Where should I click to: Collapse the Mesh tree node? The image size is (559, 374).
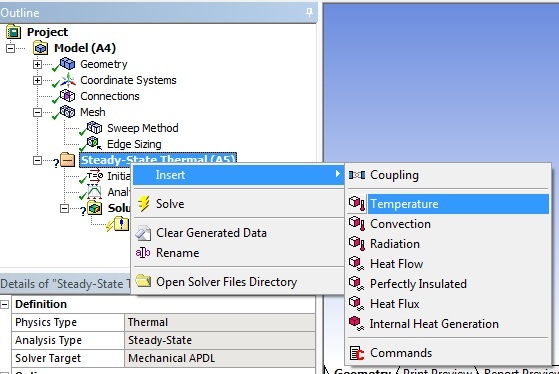[37, 112]
